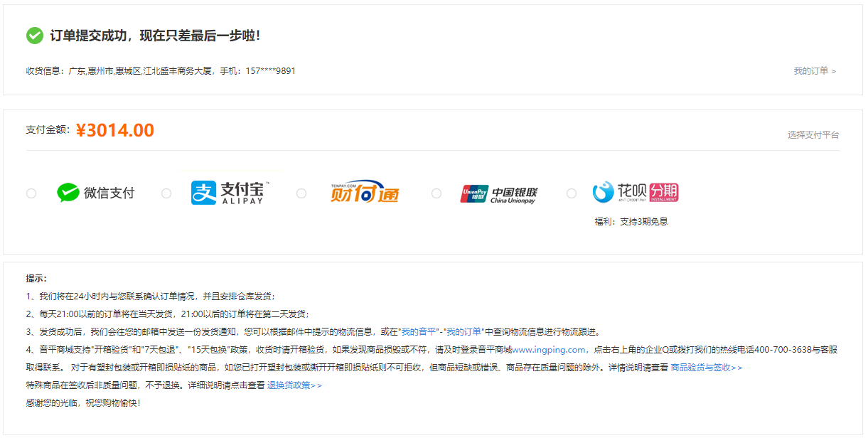868x438 pixels.
Task: Click the Tenpay 财付通 logo
Action: 365,193
